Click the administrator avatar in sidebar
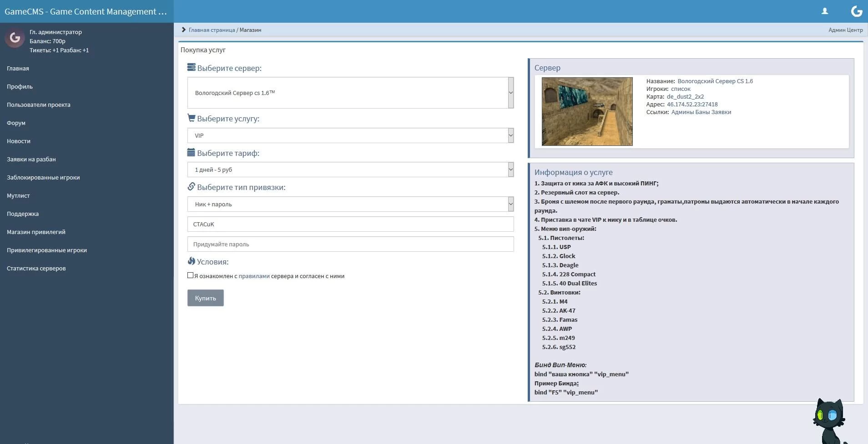Screen dimensions: 868x444 point(15,38)
